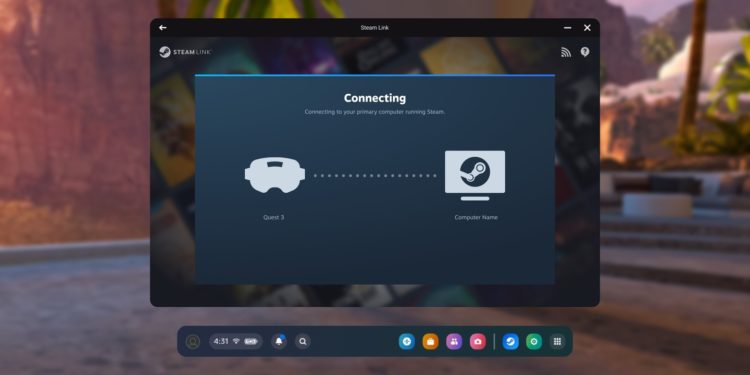750x375 pixels.
Task: Open the Steam Link app in the dock
Action: point(510,342)
